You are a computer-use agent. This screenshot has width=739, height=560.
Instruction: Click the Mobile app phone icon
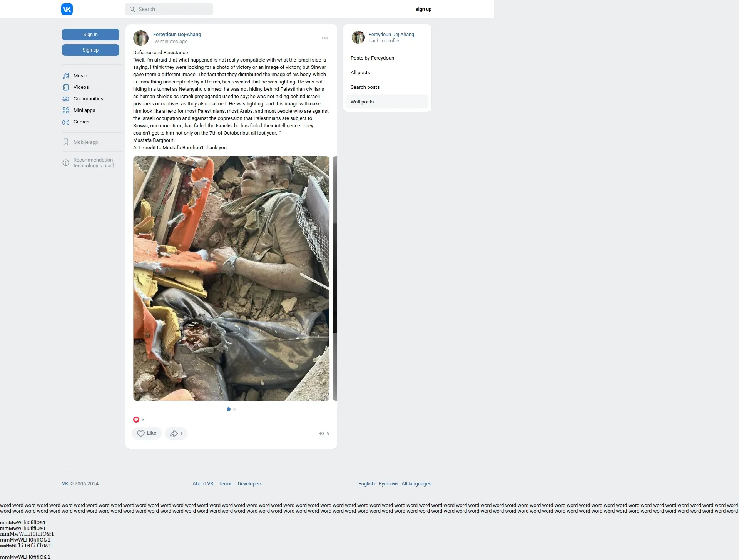tap(66, 142)
